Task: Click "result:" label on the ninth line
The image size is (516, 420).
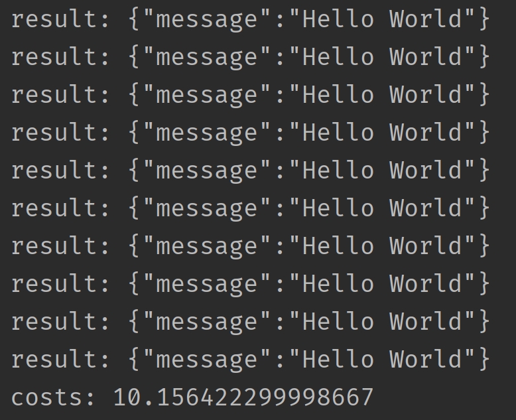Action: [60, 322]
